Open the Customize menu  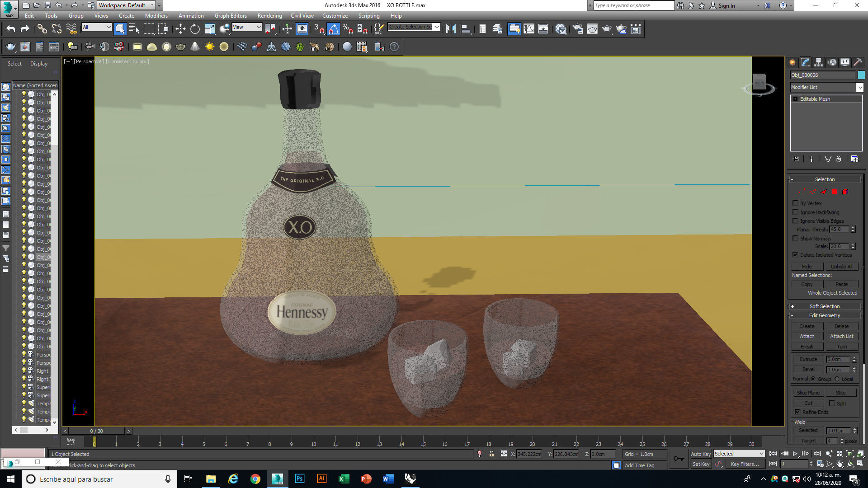335,16
